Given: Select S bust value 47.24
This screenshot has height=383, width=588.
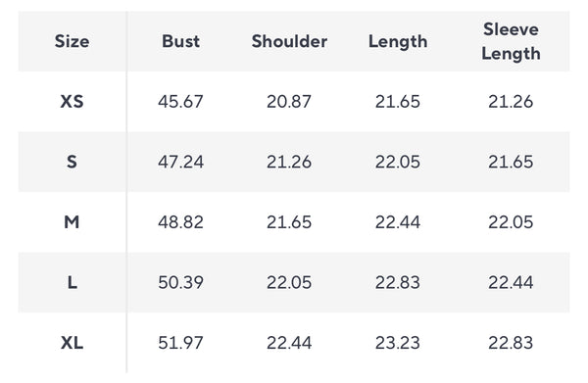Looking at the screenshot, I should (180, 162).
